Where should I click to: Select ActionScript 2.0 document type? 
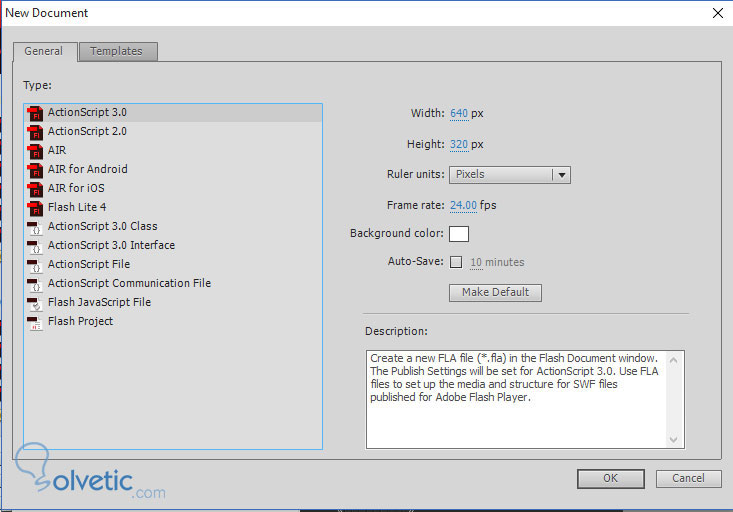(x=173, y=131)
